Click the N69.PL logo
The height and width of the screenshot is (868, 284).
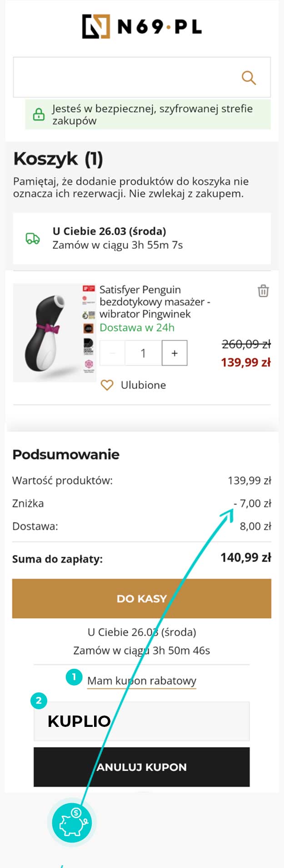pyautogui.click(x=142, y=26)
